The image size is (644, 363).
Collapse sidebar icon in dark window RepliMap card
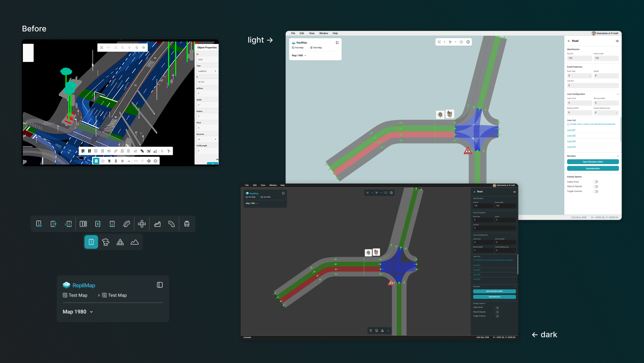coord(283,193)
